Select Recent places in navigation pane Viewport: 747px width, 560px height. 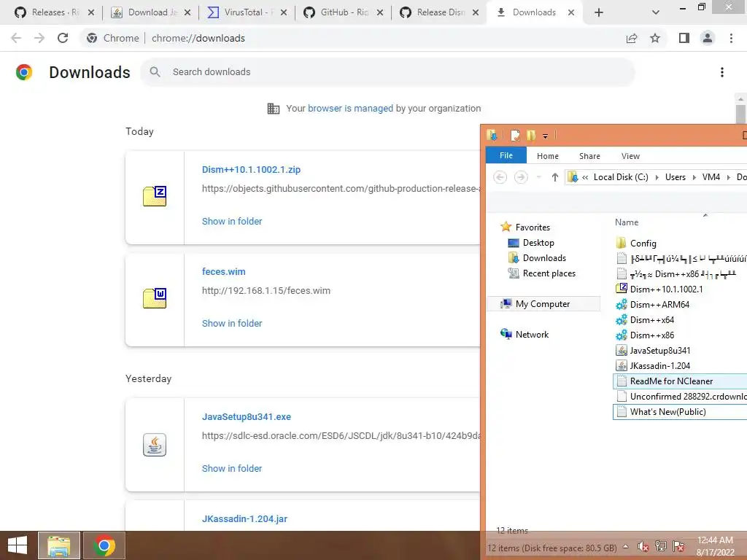(542, 273)
